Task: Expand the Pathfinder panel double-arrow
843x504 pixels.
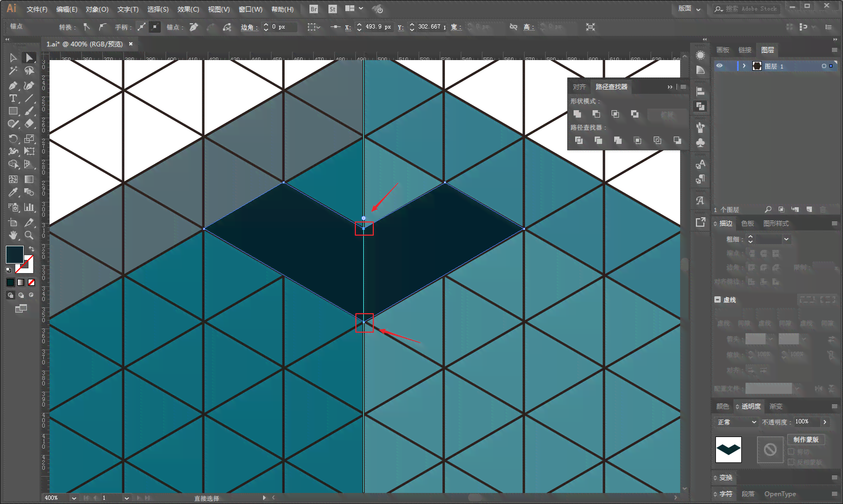Action: [x=670, y=87]
